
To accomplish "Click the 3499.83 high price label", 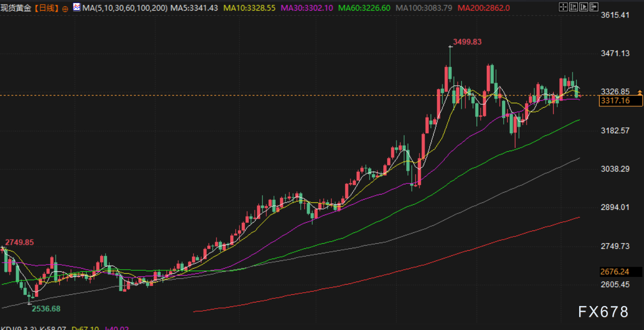I will (x=467, y=42).
